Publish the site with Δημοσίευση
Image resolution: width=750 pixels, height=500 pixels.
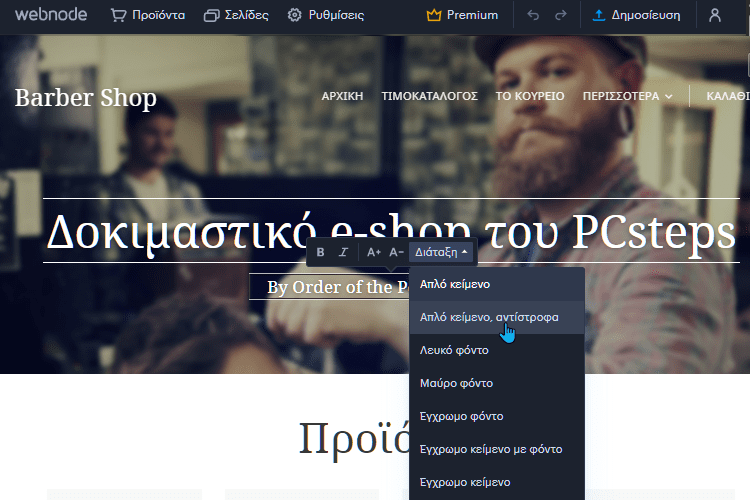click(636, 15)
